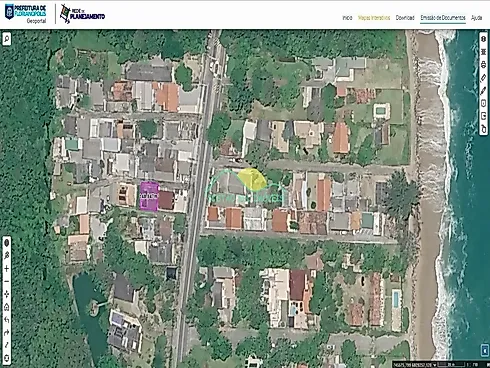Expand the overview map panel button
Viewport: 490px width, 368px height.
click(485, 351)
